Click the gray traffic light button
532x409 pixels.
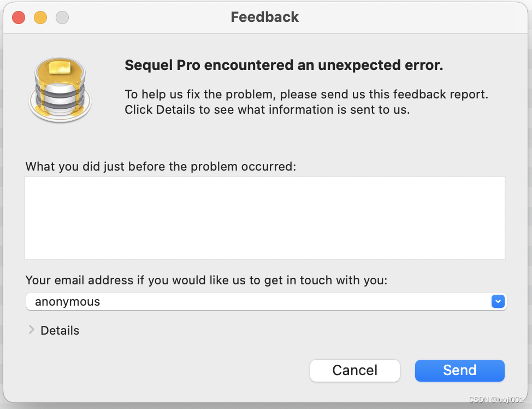(x=62, y=17)
